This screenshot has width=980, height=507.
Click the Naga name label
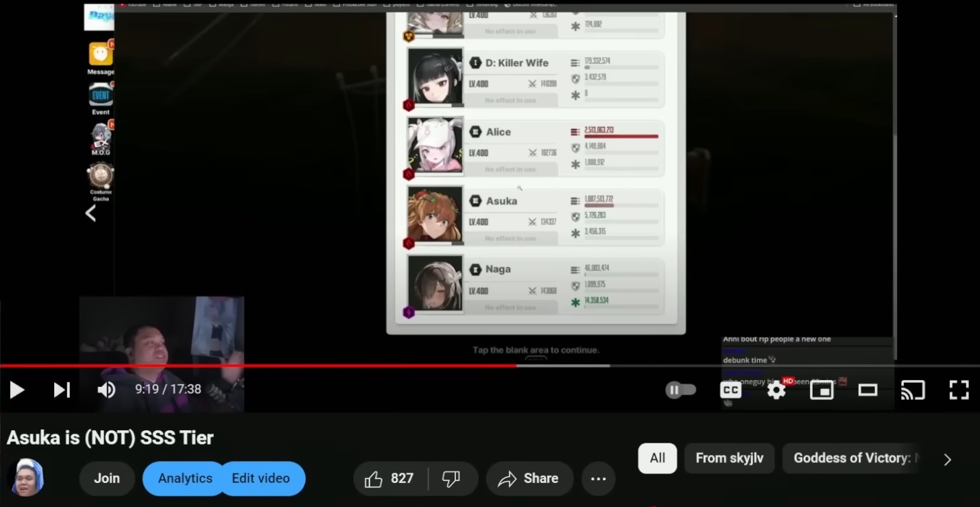pyautogui.click(x=499, y=270)
